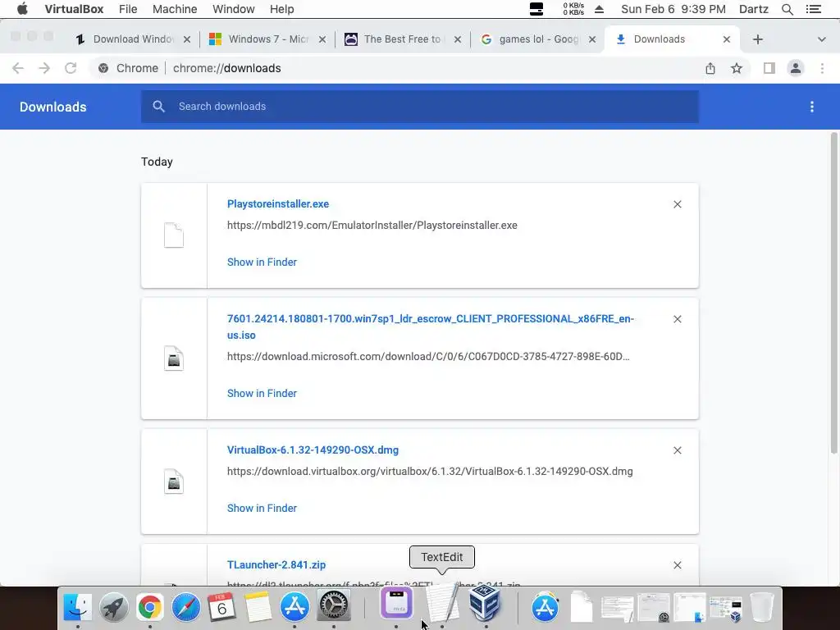Remove VirtualBox dmg entry from list
Viewport: 840px width, 630px height.
pos(677,450)
